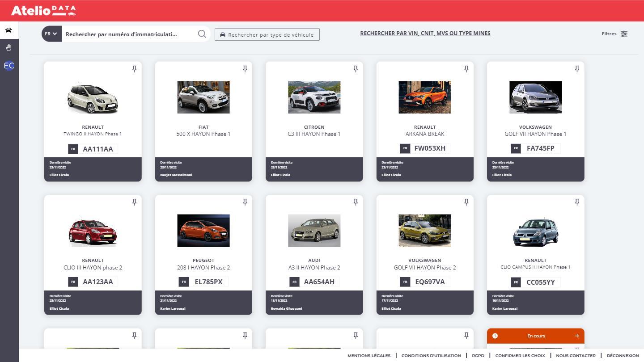Click Déconnexion to log out

click(x=623, y=356)
